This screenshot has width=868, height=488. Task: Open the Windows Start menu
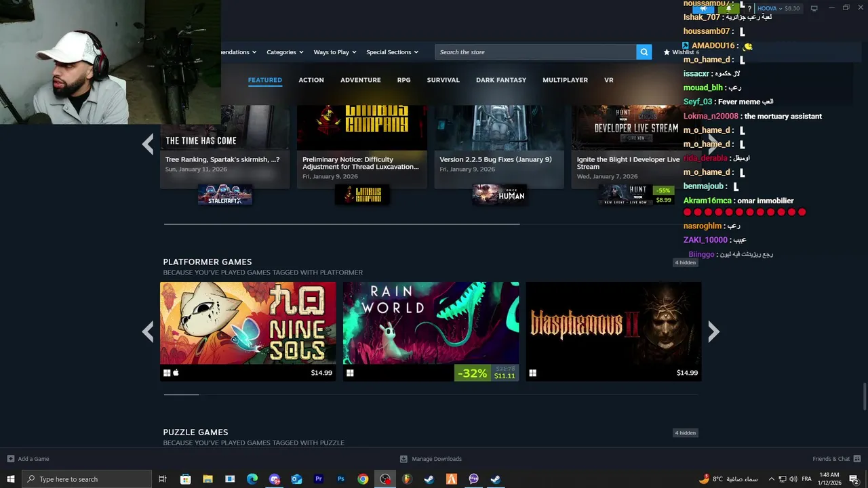[11, 479]
